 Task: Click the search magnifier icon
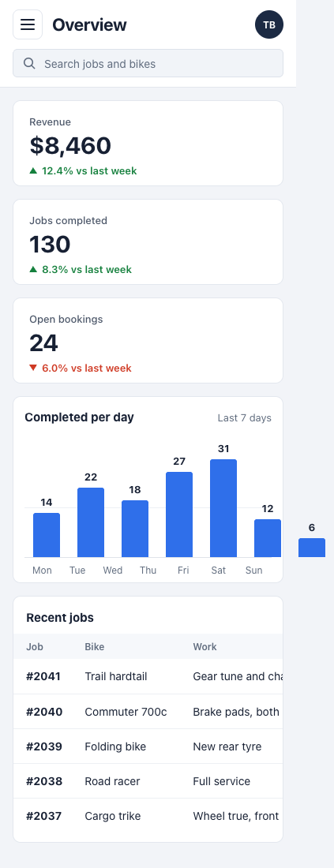coord(30,64)
